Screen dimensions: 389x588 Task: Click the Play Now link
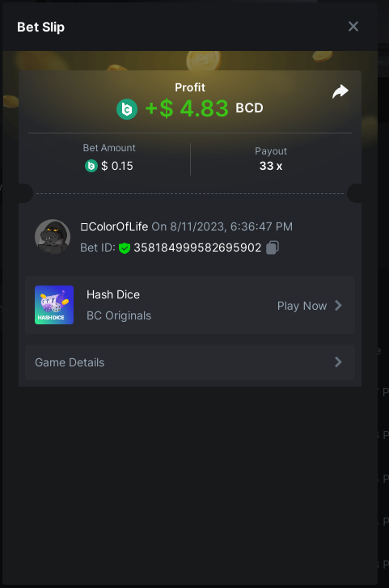point(302,306)
